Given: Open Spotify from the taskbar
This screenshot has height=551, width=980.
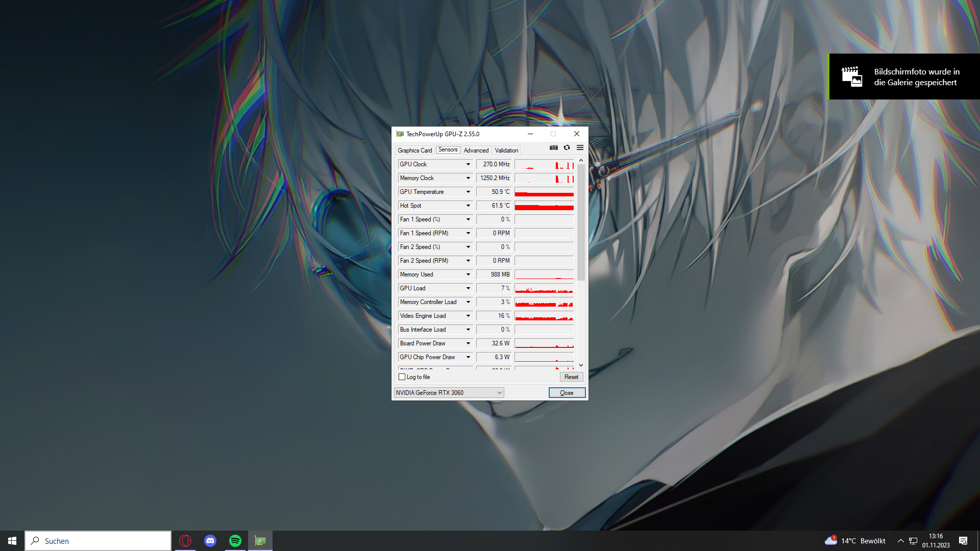Looking at the screenshot, I should click(235, 541).
